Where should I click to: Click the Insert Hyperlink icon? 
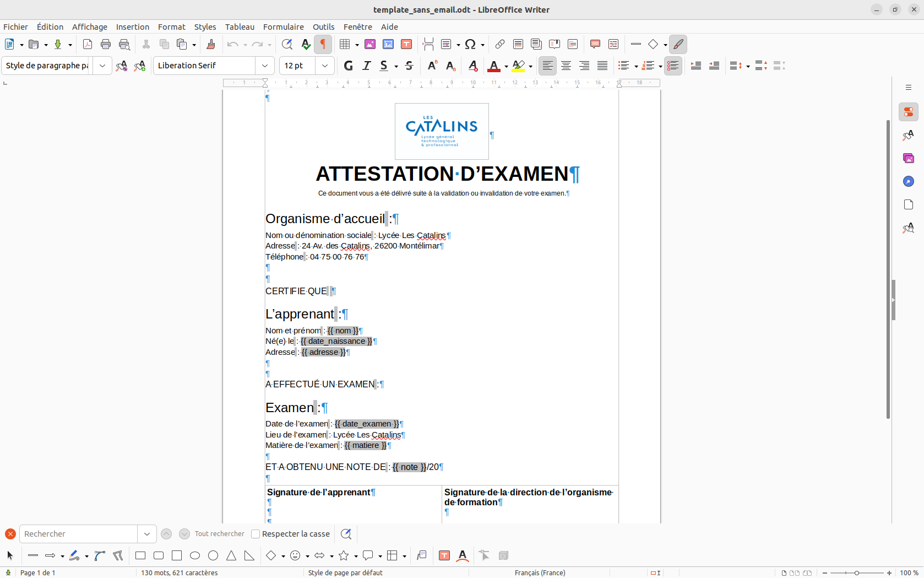pos(499,44)
